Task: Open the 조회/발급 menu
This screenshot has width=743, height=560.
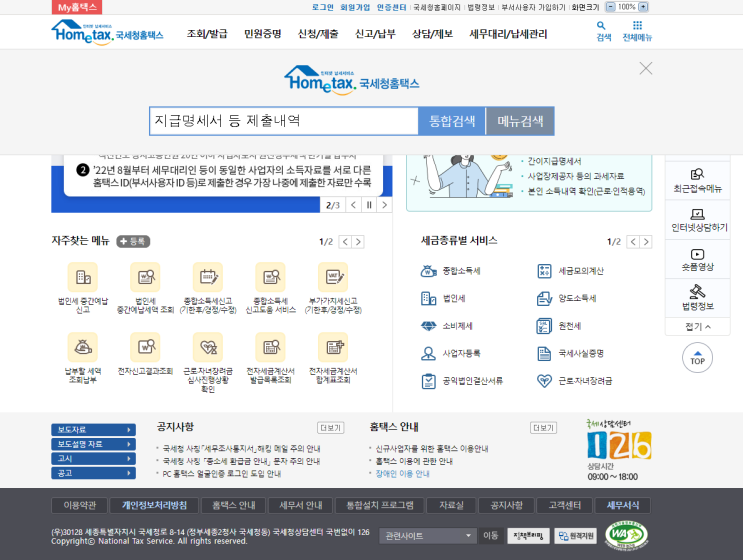Action: click(x=207, y=34)
